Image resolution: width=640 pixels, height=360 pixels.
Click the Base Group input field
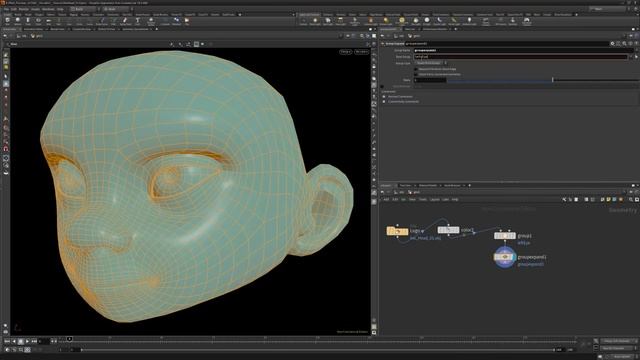(521, 57)
